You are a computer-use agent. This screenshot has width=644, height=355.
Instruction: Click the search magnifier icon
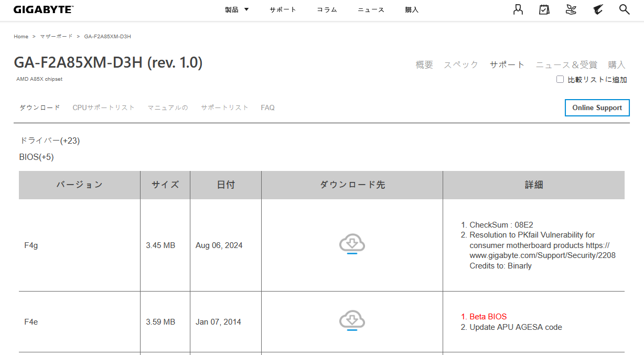pos(624,9)
